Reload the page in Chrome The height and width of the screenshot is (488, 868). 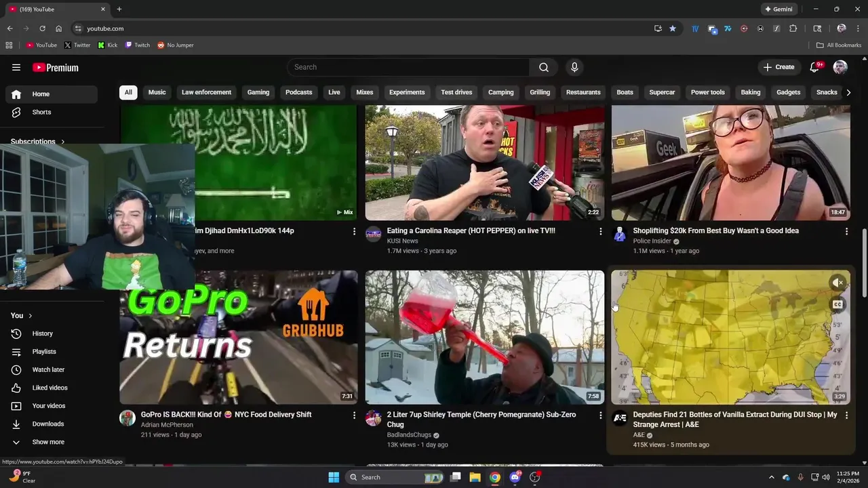click(x=42, y=28)
